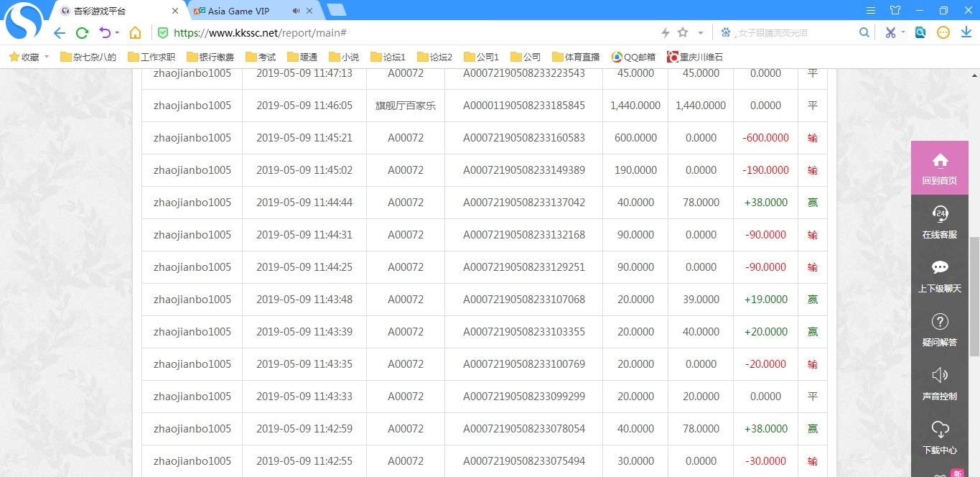Image resolution: width=980 pixels, height=477 pixels.
Task: Open the 重庆川维石 bookmark
Action: pos(695,57)
